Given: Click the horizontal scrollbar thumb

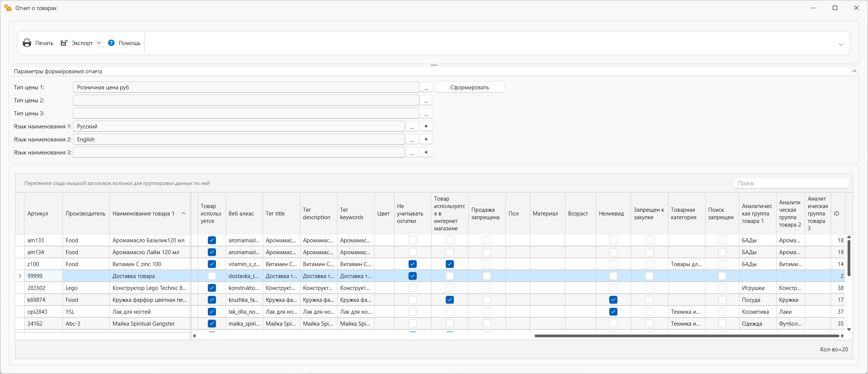Looking at the screenshot, I should click(687, 336).
